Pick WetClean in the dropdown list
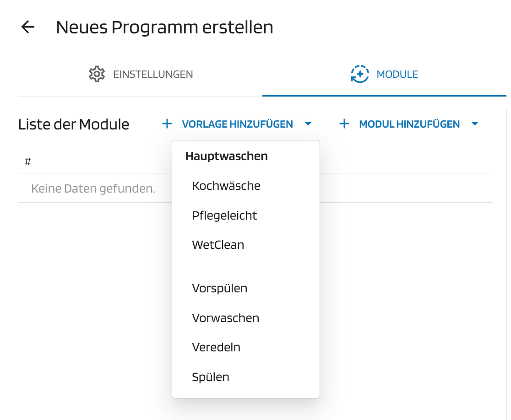The width and height of the screenshot is (511, 420). click(218, 245)
